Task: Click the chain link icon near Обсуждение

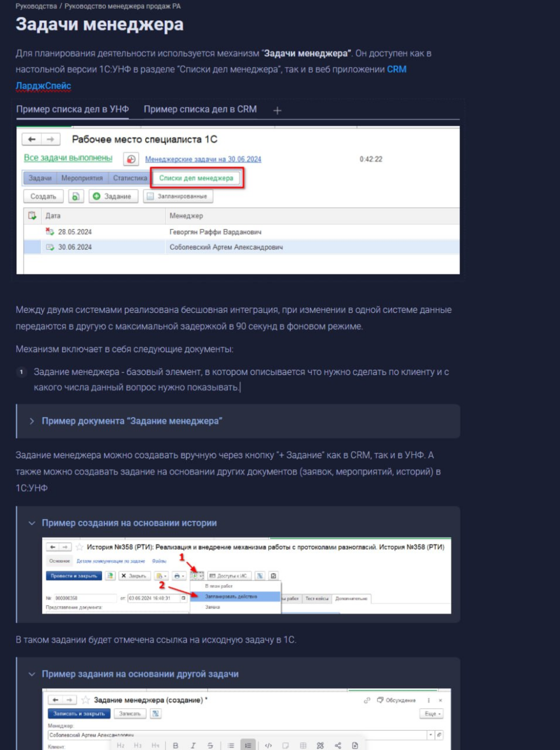Action: click(367, 700)
